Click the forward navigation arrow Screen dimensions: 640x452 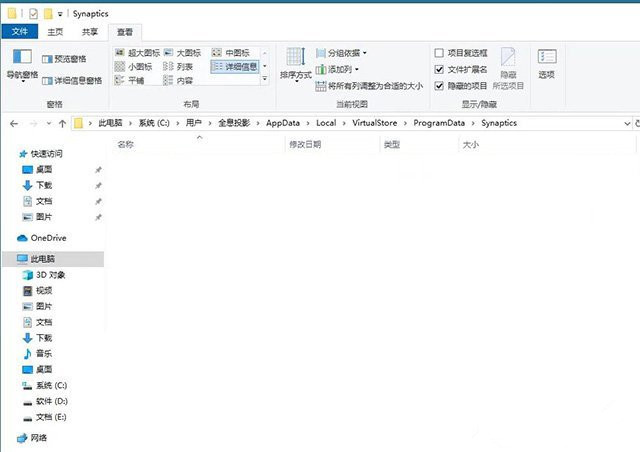33,123
